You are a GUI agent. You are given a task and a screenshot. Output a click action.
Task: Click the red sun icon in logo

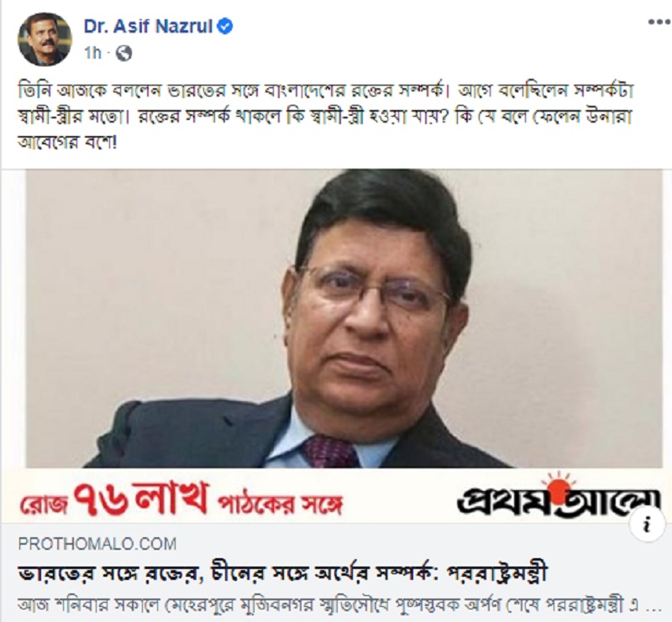(x=559, y=489)
